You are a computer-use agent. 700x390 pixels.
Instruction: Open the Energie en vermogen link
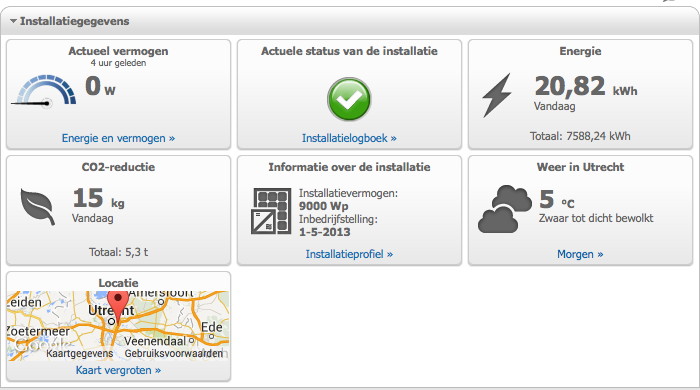tap(118, 138)
